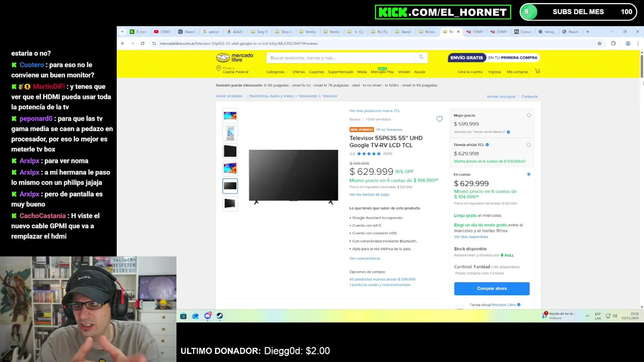644x362 pixels.
Task: Click the Ofertas menu item
Action: click(x=298, y=72)
